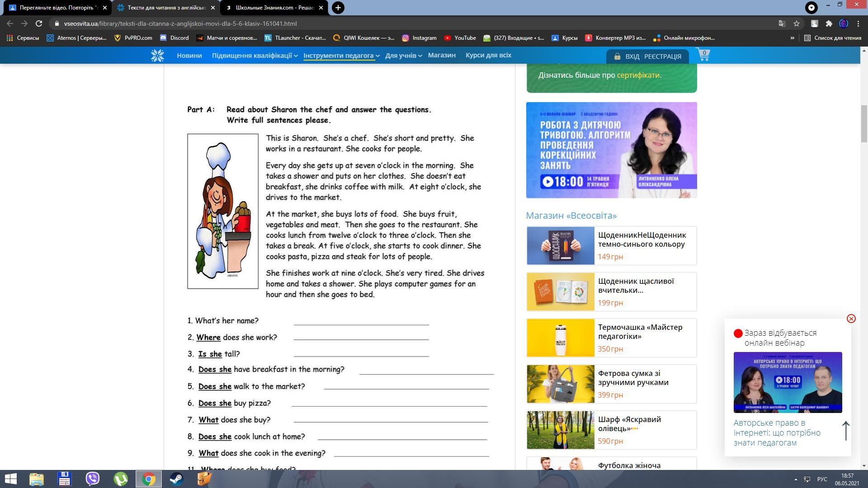Open the Extensions puzzle icon

point(829,23)
